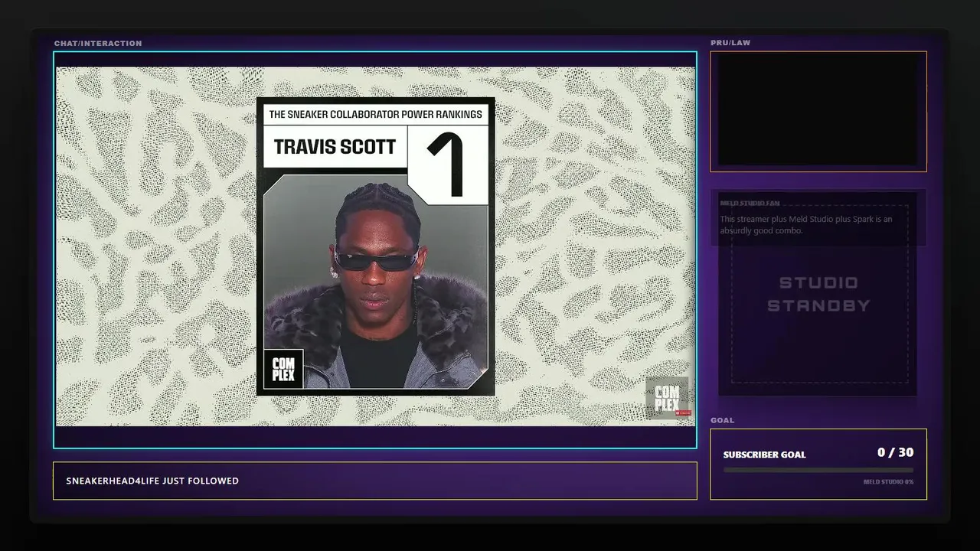Click the YouTube subscribe badge under Complex watermark
Image resolution: width=980 pixels, height=551 pixels.
coord(684,413)
